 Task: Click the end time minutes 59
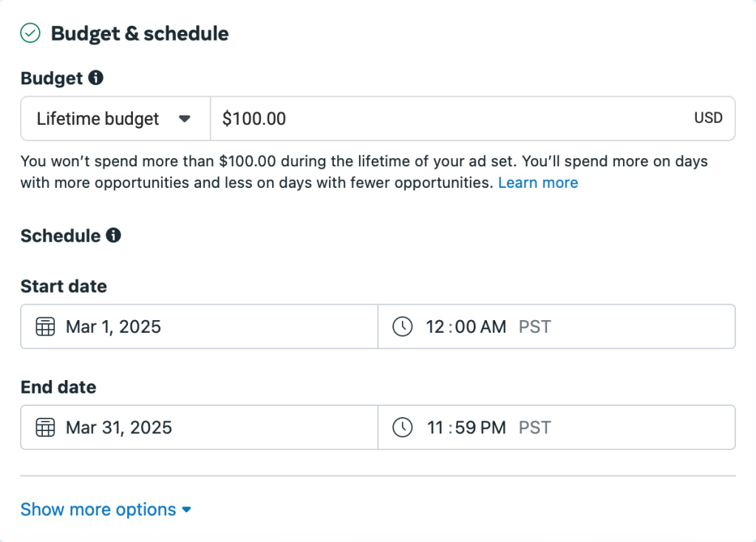point(465,427)
